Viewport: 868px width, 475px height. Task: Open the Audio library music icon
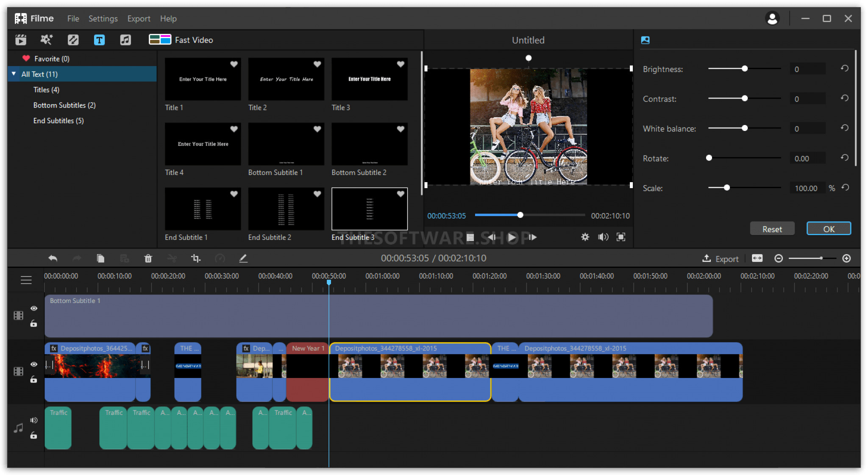tap(125, 40)
